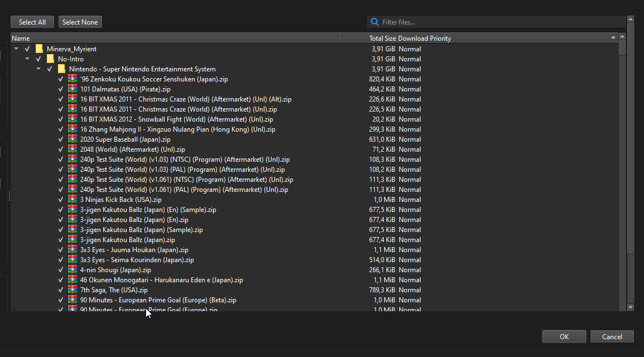The height and width of the screenshot is (357, 644).
Task: Click archive icon of 3 Ninjas Kick Back
Action: (x=72, y=199)
